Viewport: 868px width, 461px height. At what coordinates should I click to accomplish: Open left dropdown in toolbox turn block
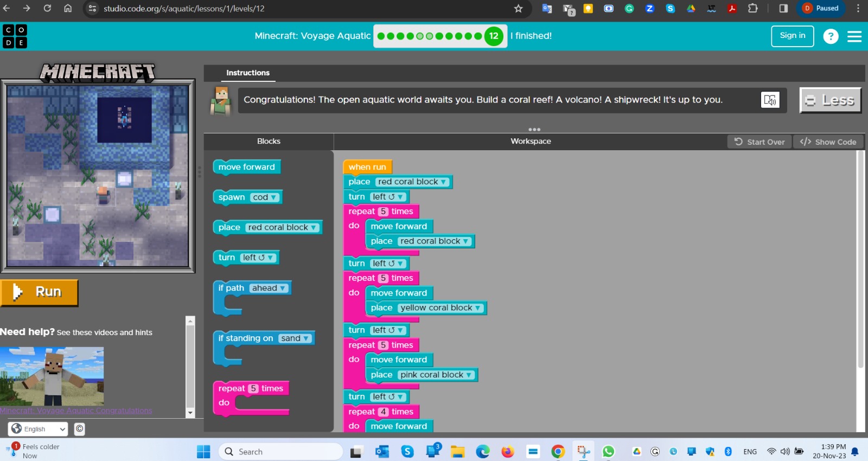pos(258,258)
